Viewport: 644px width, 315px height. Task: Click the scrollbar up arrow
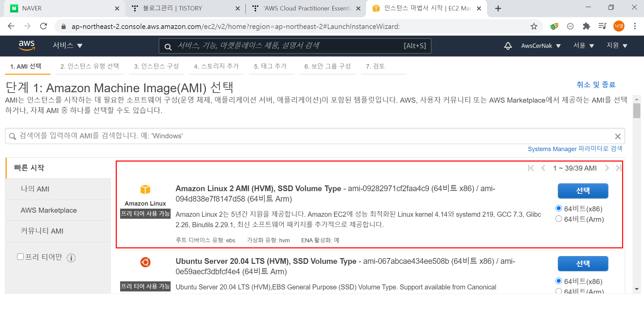636,99
